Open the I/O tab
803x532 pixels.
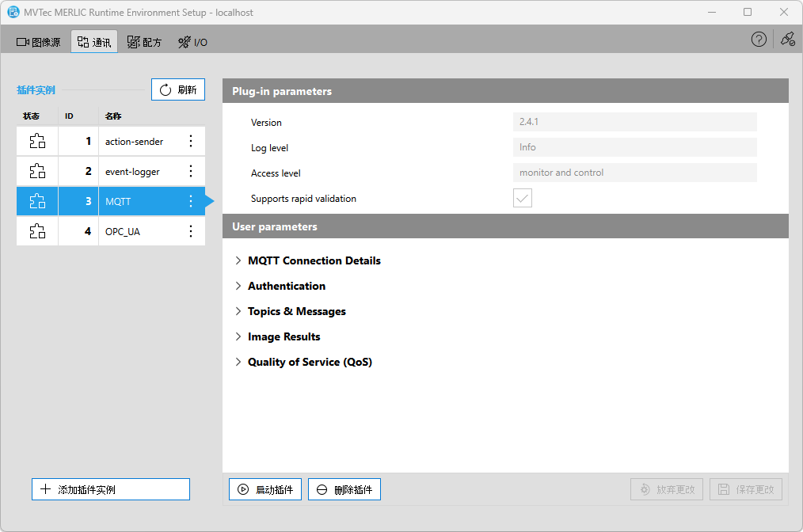pos(193,42)
